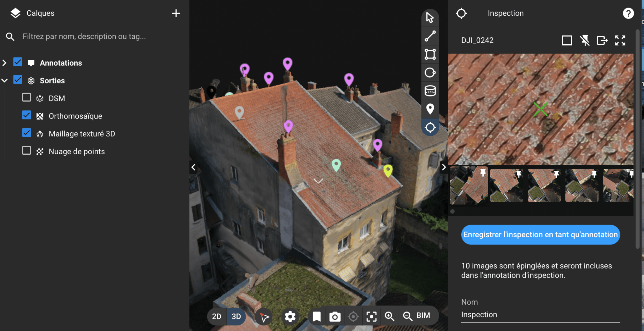
Task: Select the DSM layer label
Action: click(57, 98)
